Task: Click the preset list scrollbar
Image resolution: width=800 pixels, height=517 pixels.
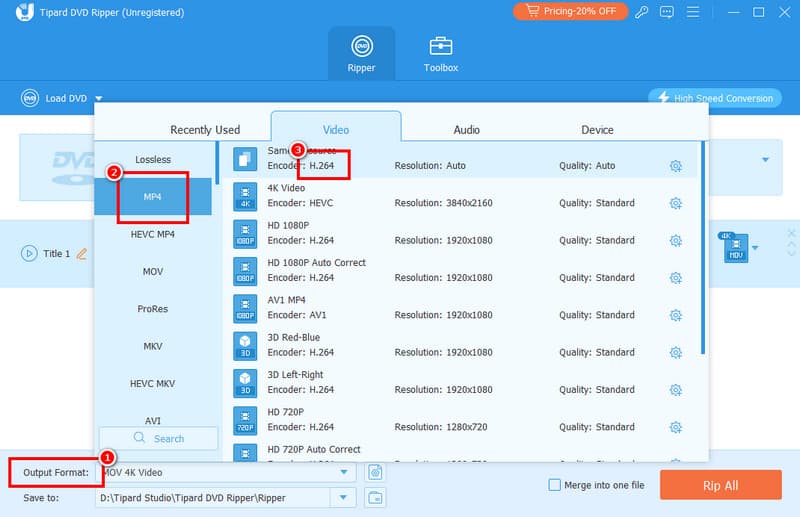Action: point(703,248)
